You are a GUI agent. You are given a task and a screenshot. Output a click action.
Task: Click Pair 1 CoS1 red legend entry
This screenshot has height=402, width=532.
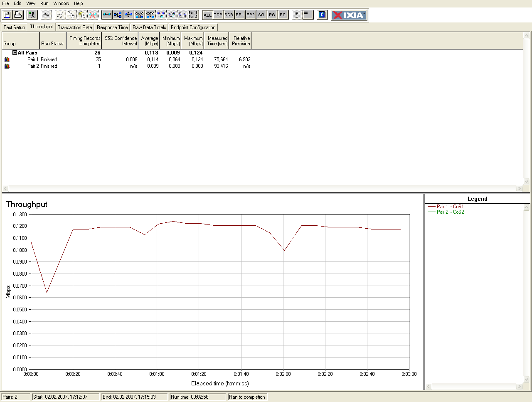pyautogui.click(x=446, y=207)
